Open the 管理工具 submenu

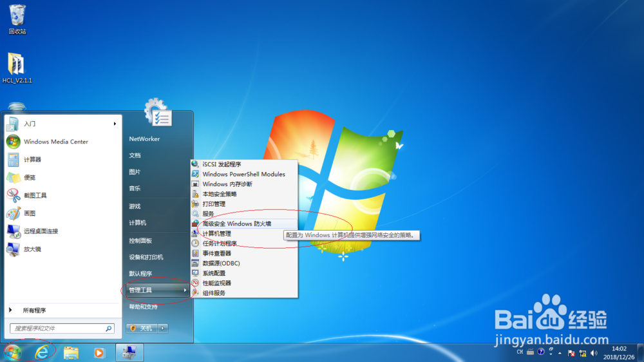(157, 290)
